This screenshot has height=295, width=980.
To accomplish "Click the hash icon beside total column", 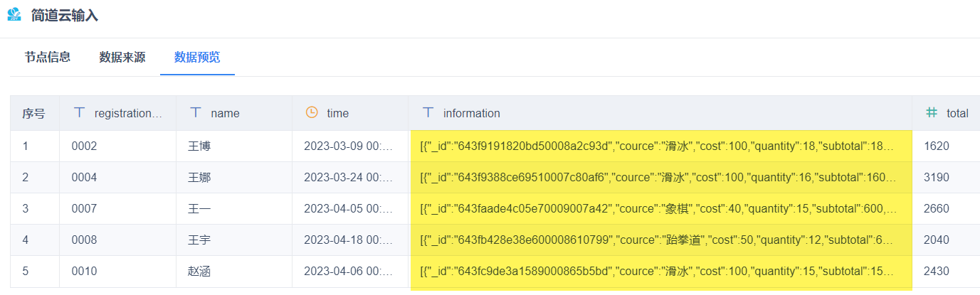I will point(931,112).
